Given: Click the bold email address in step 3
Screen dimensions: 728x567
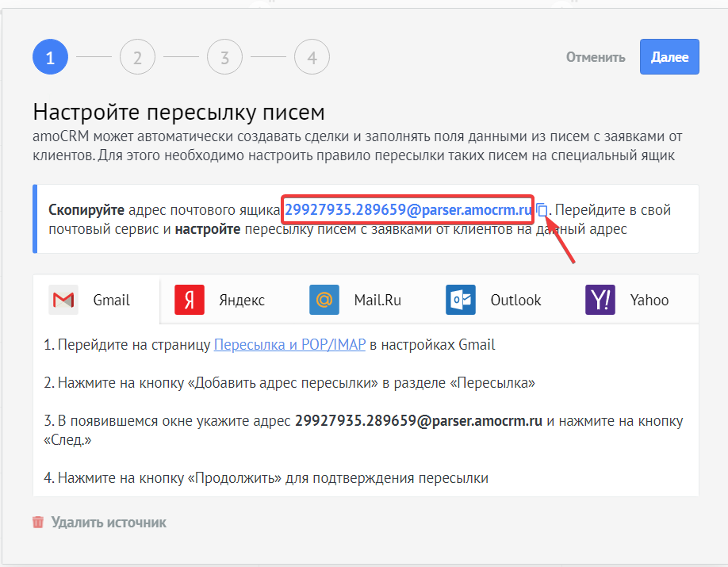Looking at the screenshot, I should click(419, 421).
